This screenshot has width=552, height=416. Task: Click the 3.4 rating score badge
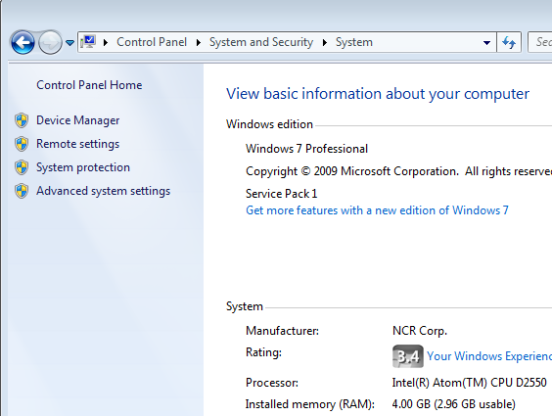[x=408, y=356]
